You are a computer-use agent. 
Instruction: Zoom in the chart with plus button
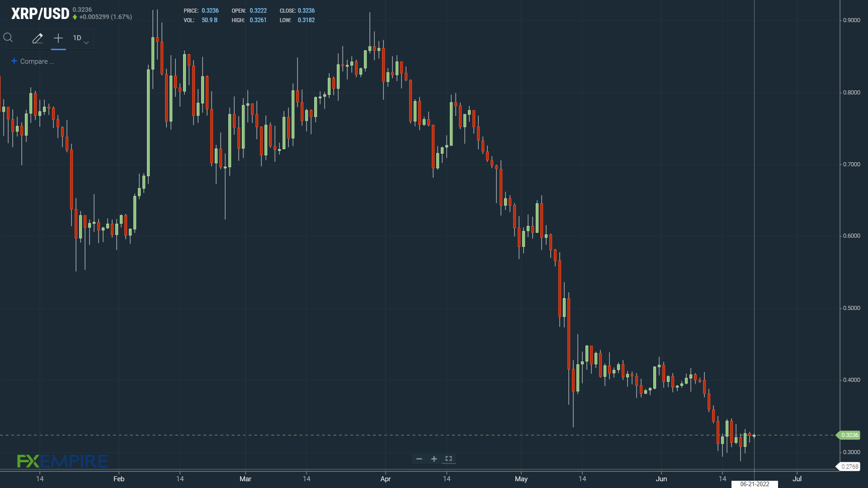pyautogui.click(x=434, y=459)
